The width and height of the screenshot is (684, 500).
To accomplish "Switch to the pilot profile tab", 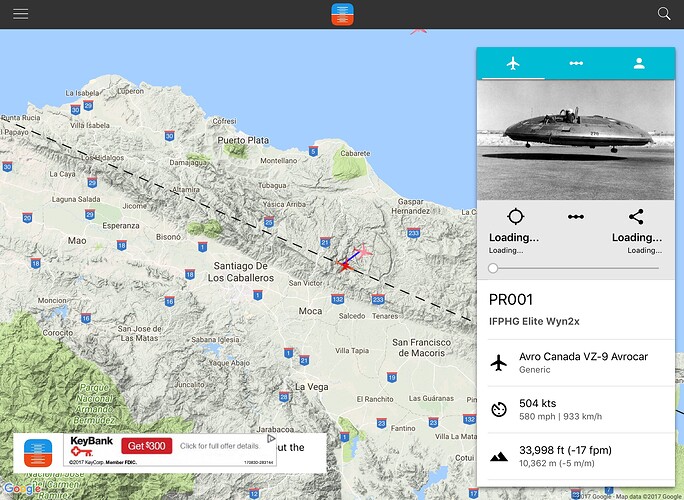I will pyautogui.click(x=639, y=63).
